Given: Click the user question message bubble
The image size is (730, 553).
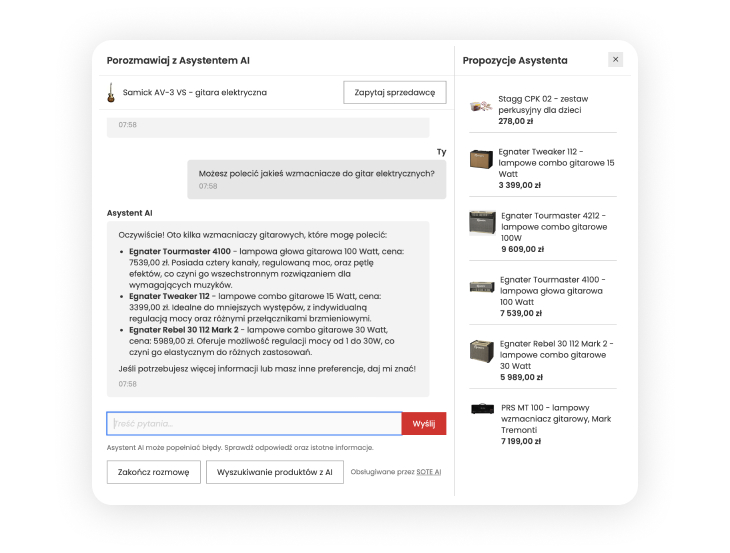Looking at the screenshot, I should (x=317, y=179).
